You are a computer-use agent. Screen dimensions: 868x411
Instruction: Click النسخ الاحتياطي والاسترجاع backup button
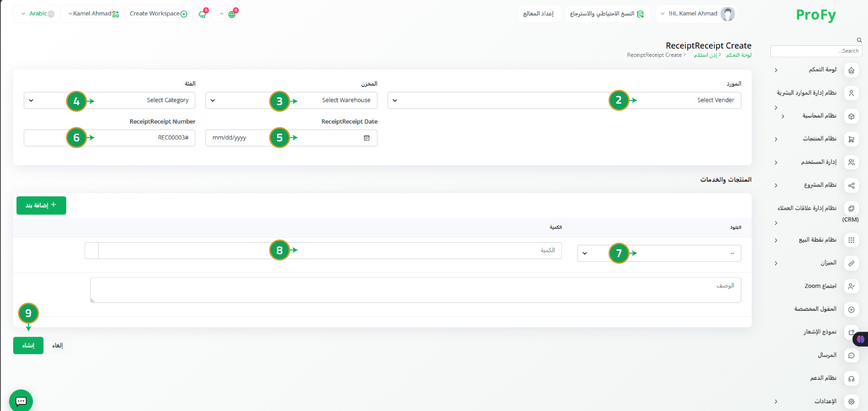tap(608, 14)
